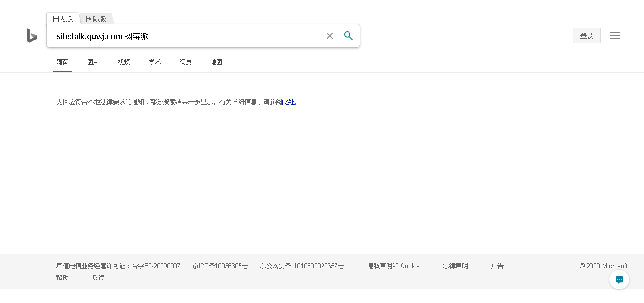The height and width of the screenshot is (303, 644).
Task: Select the 词典 results tab
Action: (186, 62)
